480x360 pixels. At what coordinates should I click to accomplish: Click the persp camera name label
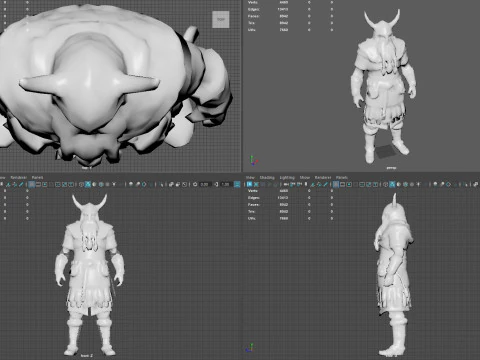(x=391, y=168)
